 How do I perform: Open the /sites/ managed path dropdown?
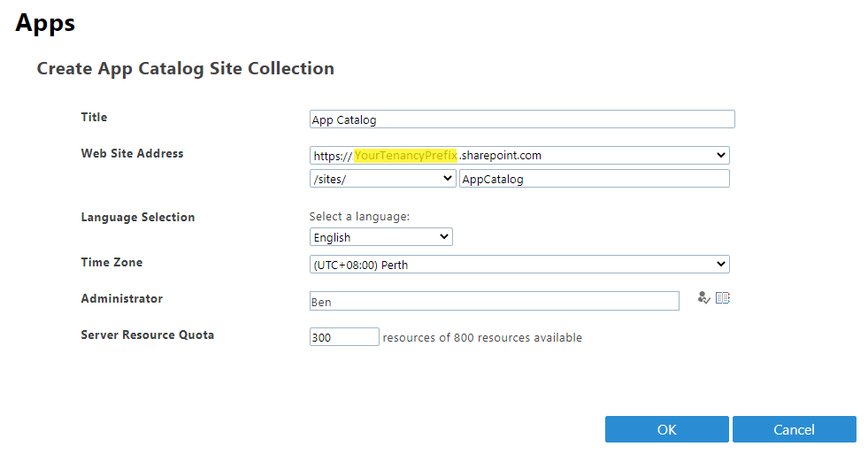click(x=382, y=179)
